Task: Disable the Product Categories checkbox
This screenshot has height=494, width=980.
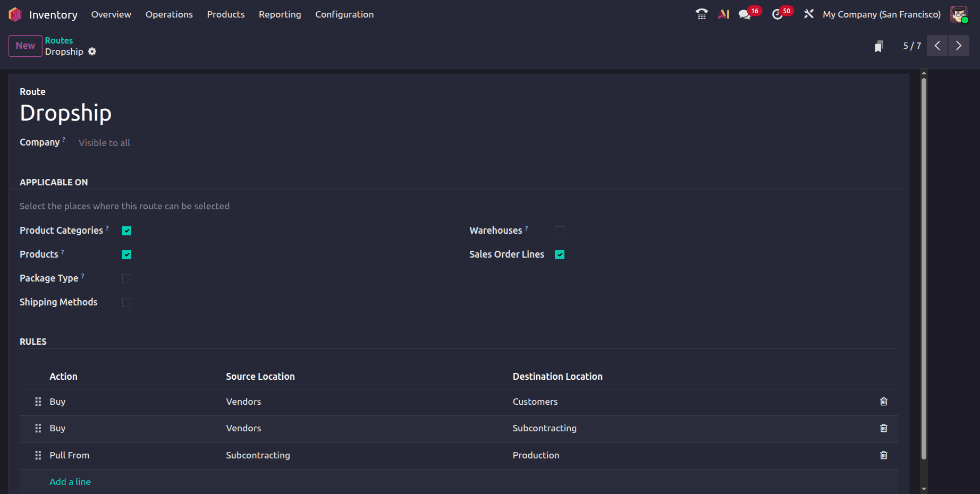Action: click(126, 231)
